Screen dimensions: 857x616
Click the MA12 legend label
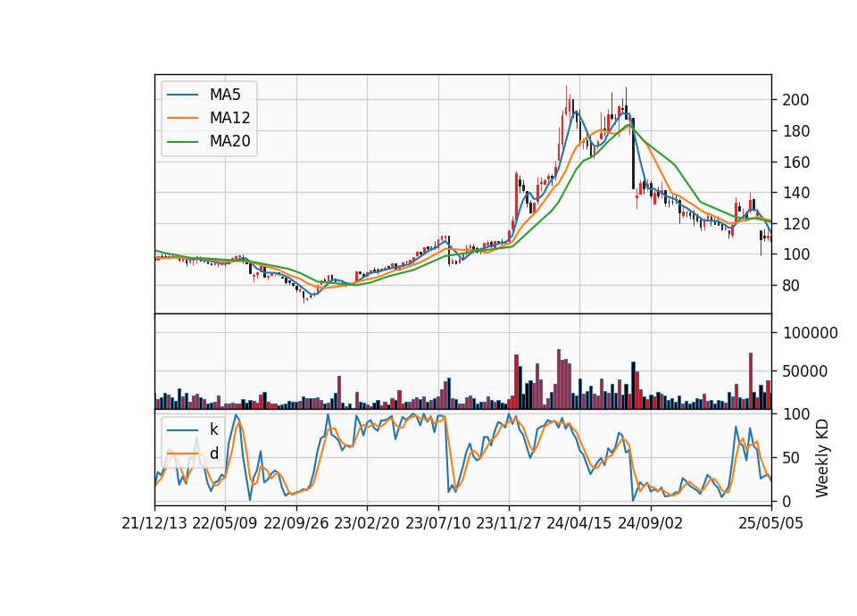coord(229,118)
